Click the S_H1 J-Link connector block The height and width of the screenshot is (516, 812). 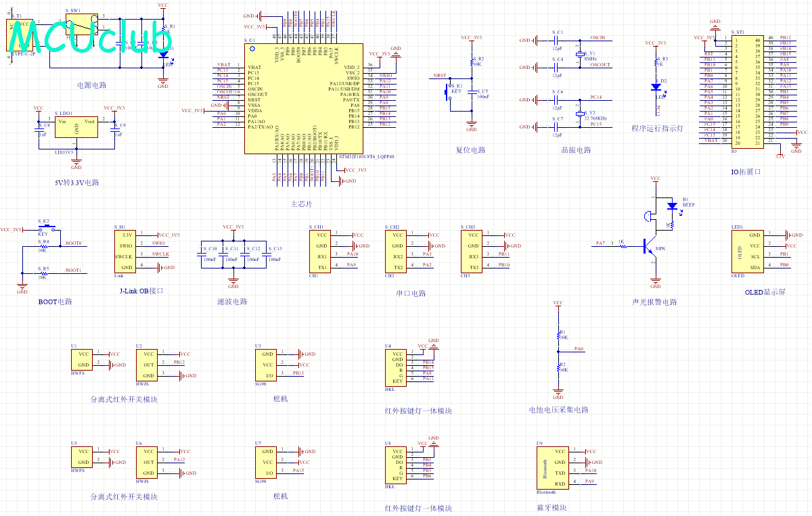click(127, 251)
